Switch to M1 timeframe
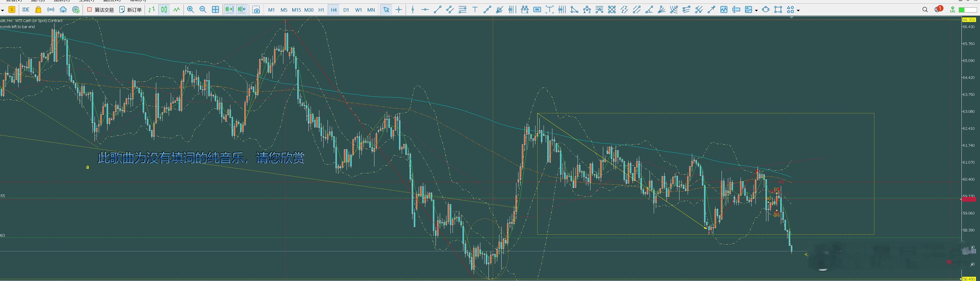This screenshot has height=281, width=980. pos(271,10)
